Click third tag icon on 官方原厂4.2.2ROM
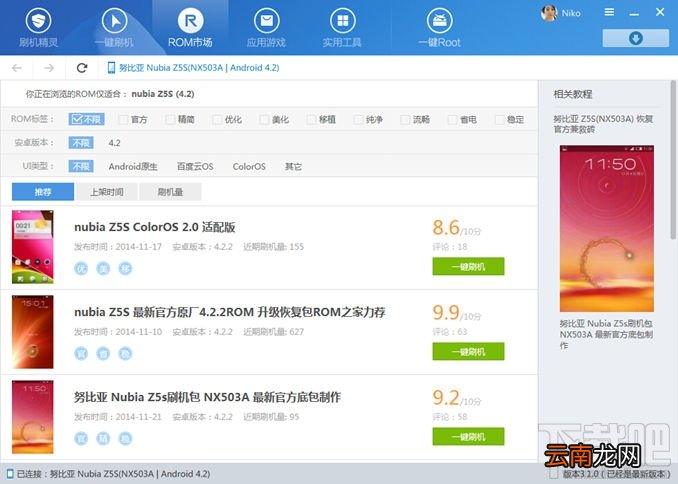Screen dimensions: 678x484 125,354
